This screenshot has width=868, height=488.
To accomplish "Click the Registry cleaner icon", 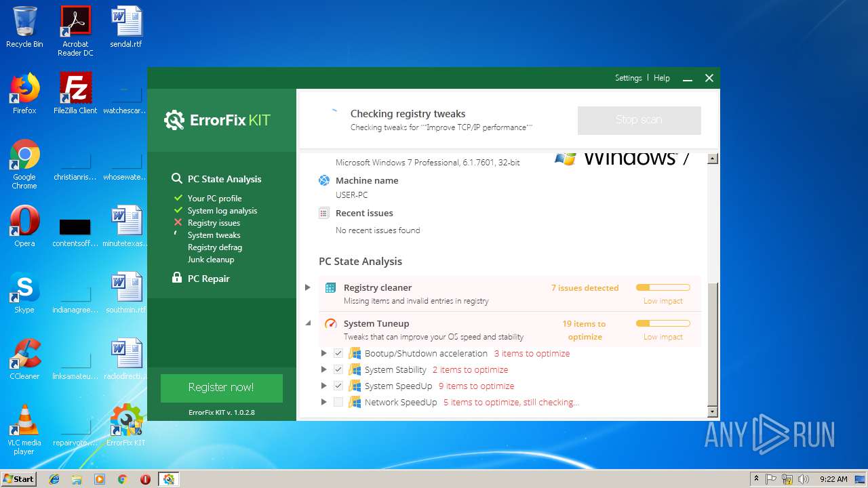I will pos(330,287).
